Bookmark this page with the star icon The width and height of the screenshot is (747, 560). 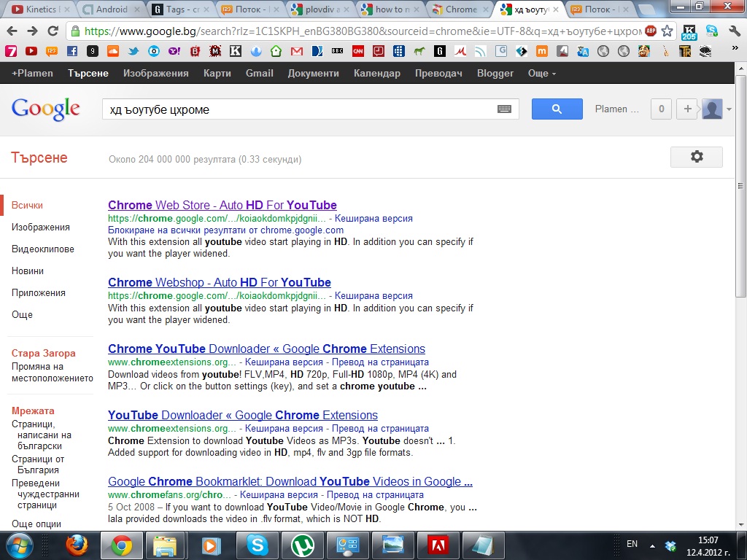coord(667,31)
